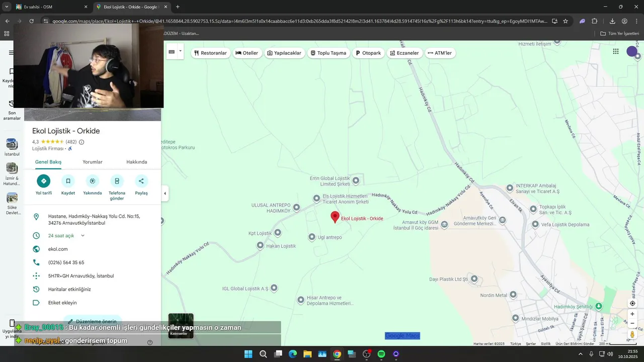Open the Chrome extensions puzzle icon
The height and width of the screenshot is (362, 644).
pyautogui.click(x=595, y=21)
